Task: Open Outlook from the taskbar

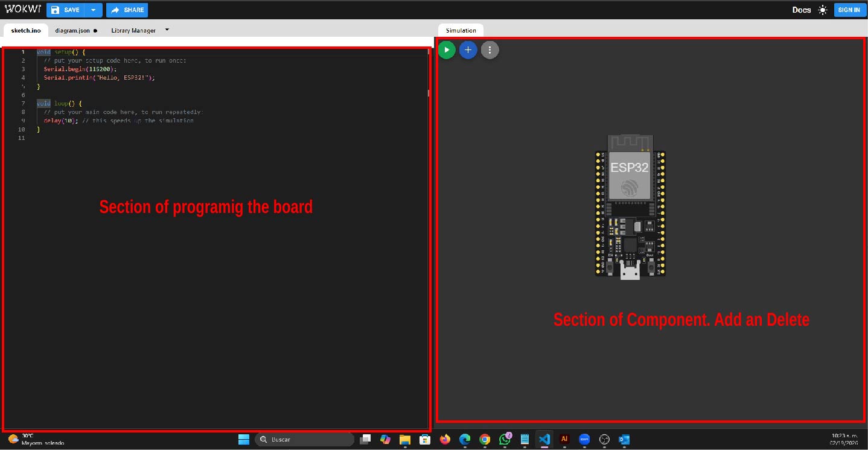Action: 624,439
